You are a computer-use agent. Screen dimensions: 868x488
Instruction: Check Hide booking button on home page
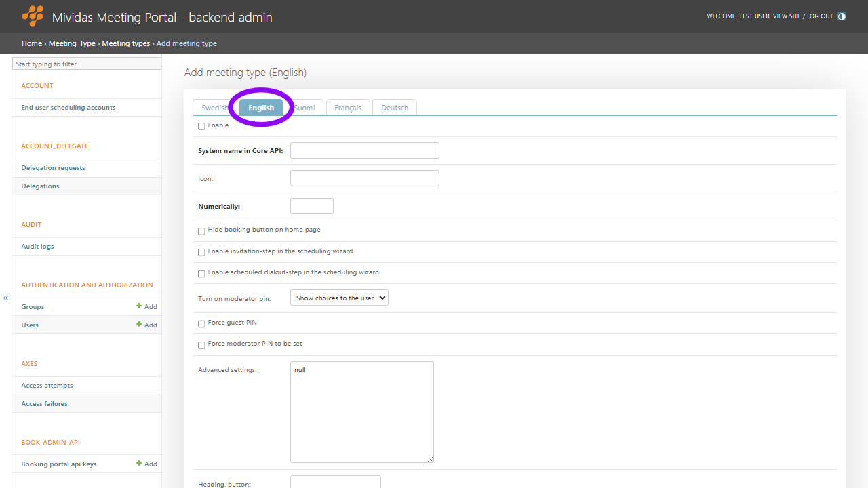click(201, 231)
